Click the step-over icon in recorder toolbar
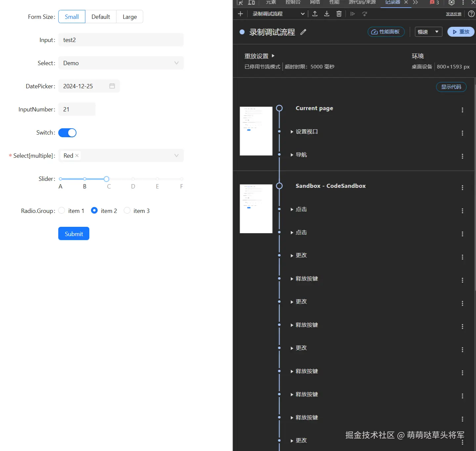476x451 pixels. tap(365, 14)
